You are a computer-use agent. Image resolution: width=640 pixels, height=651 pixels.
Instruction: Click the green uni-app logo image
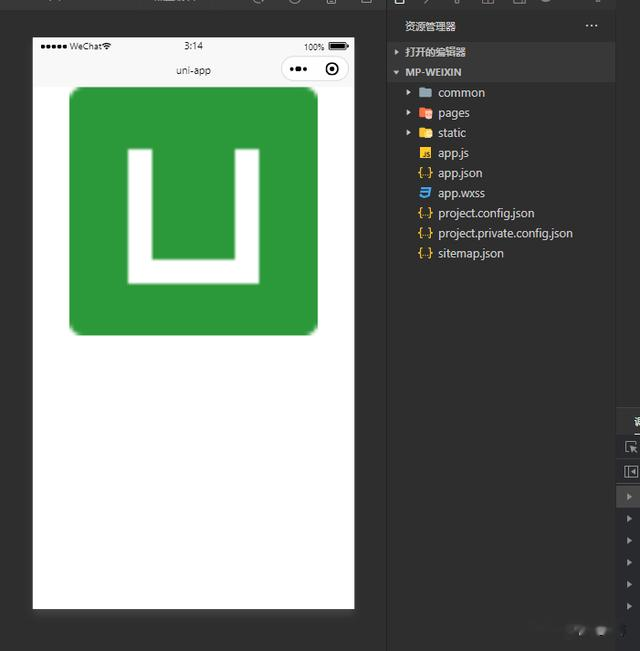click(x=193, y=211)
